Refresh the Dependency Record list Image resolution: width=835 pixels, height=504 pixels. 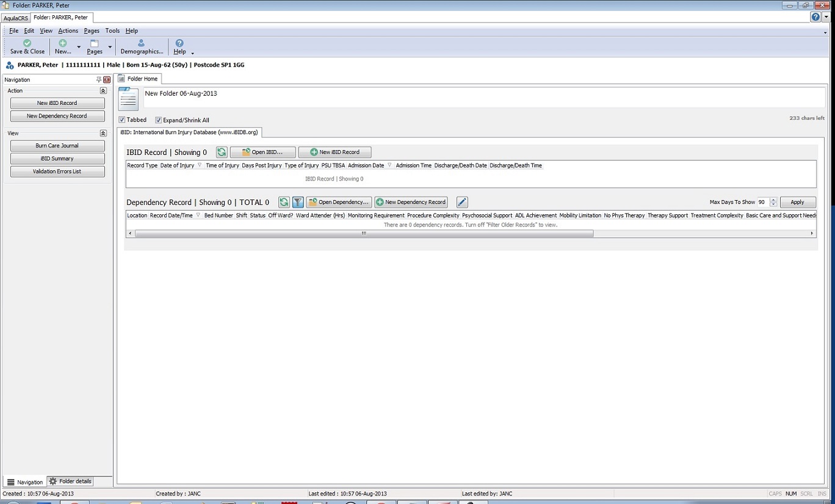[284, 203]
